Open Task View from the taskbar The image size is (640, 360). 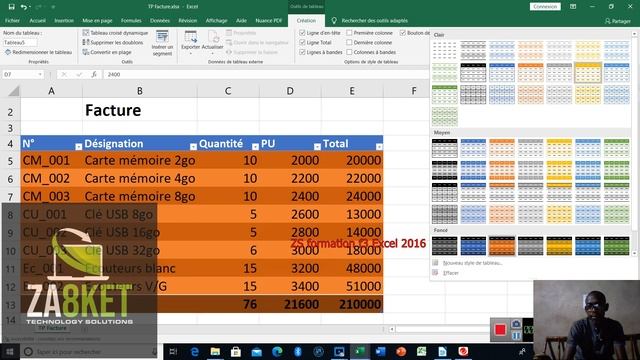[x=173, y=351]
